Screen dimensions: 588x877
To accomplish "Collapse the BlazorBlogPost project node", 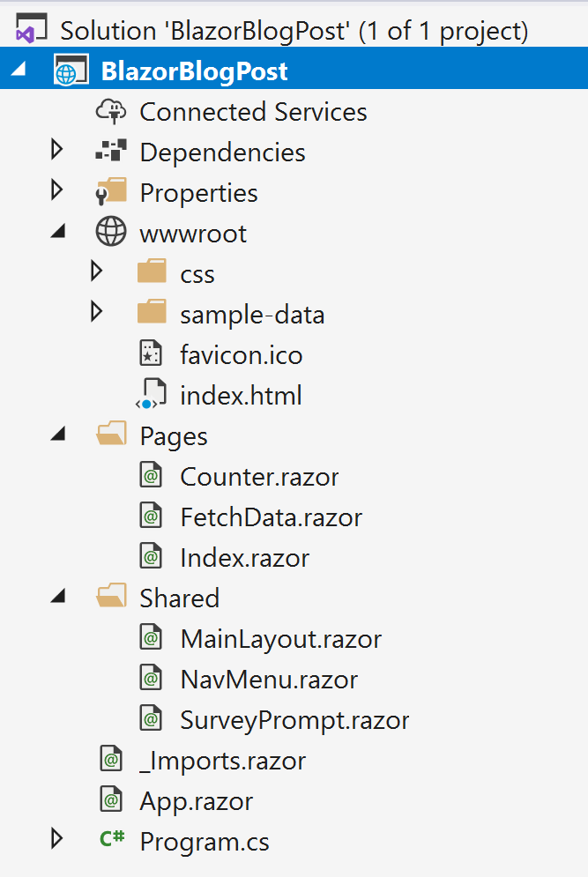I will 19,69.
